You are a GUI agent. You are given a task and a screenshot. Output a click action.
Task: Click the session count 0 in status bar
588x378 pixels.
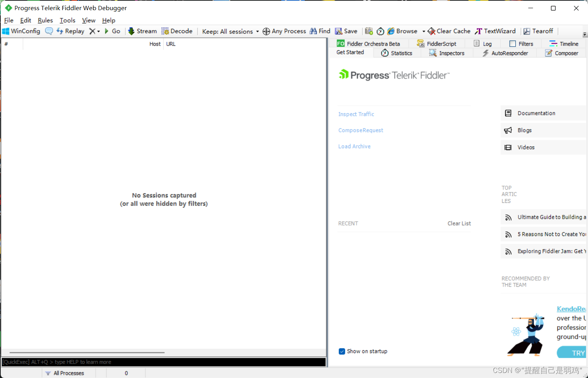click(126, 373)
